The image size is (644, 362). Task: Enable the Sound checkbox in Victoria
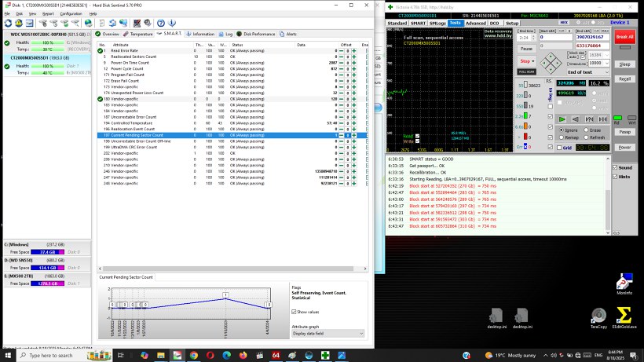615,167
